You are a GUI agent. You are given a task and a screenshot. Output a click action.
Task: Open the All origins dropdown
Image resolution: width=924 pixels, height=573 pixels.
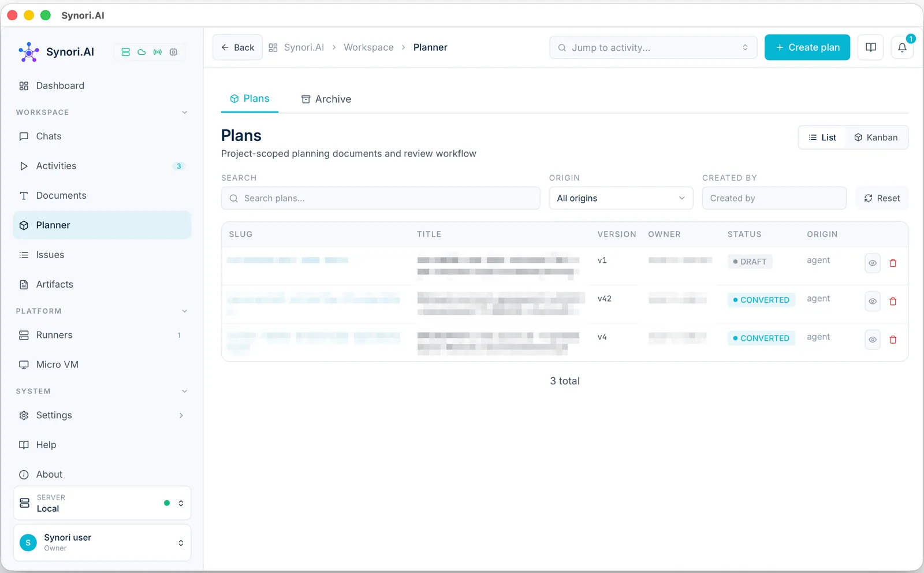(621, 198)
